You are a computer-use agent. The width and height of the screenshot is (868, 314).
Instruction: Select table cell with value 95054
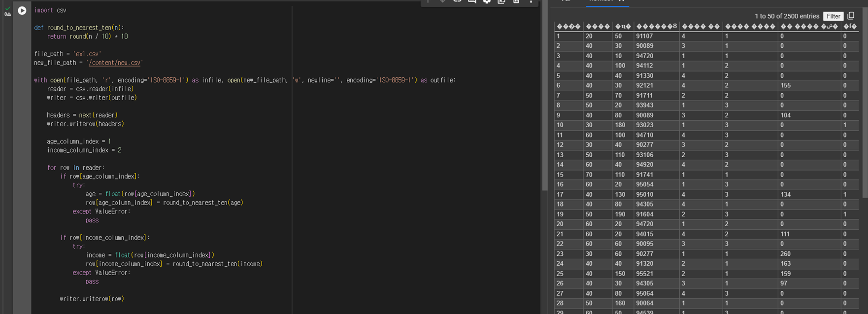[657, 184]
